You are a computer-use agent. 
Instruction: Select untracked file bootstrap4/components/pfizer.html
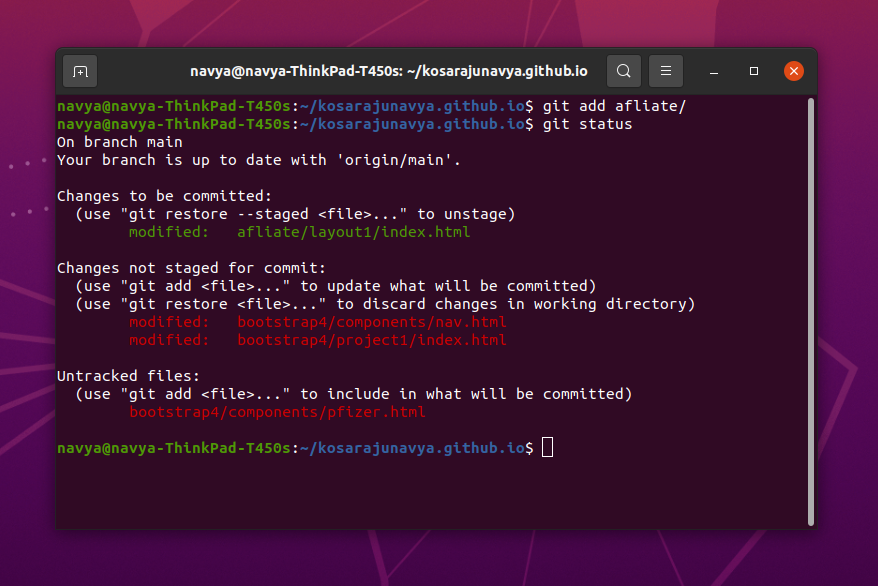tap(276, 411)
